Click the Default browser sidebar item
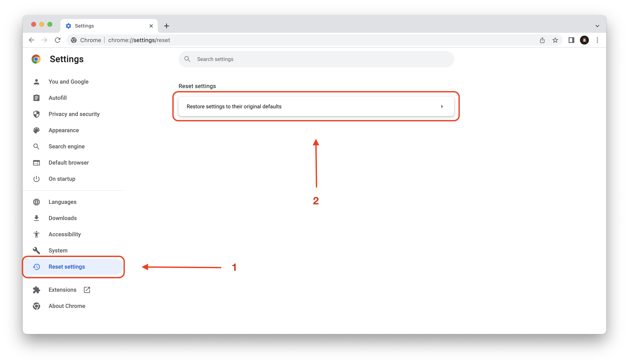 click(68, 163)
